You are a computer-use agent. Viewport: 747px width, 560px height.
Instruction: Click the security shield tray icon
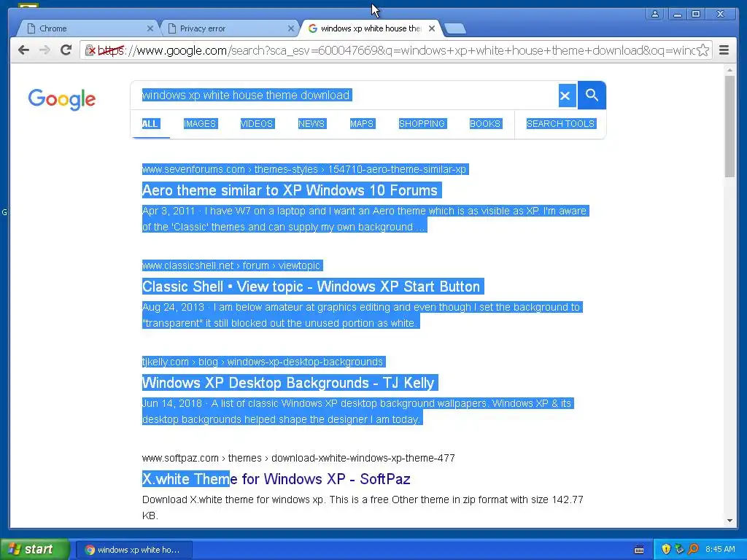click(x=666, y=549)
